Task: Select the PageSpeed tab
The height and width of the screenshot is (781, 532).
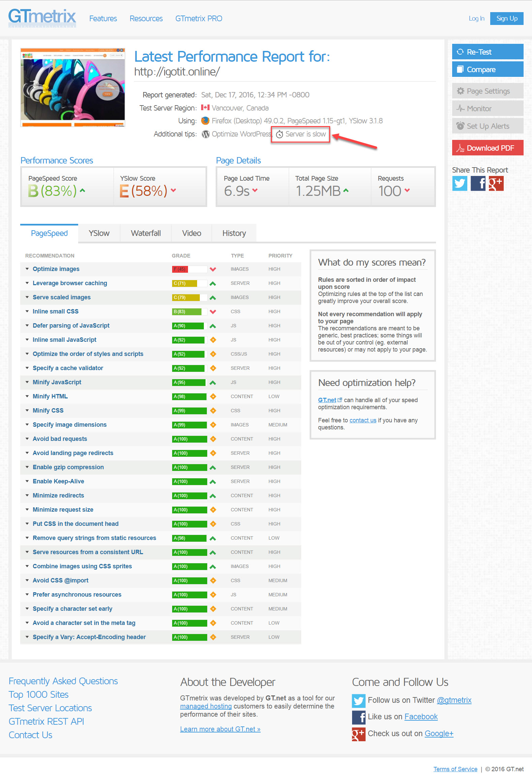Action: (49, 233)
